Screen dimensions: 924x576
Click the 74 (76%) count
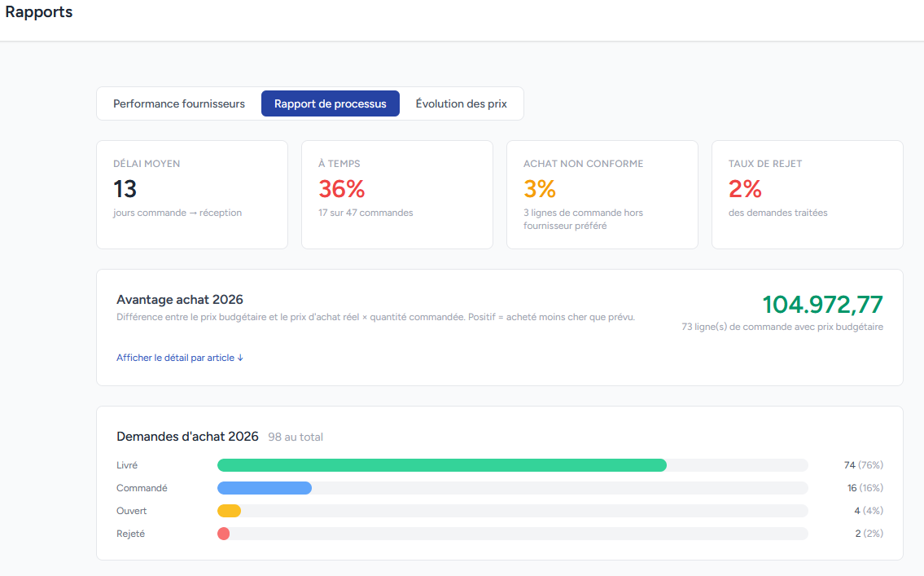coord(863,465)
